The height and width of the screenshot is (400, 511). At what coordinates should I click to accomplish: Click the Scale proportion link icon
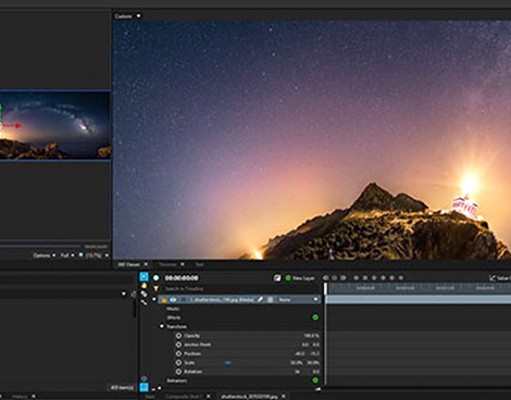click(x=228, y=362)
